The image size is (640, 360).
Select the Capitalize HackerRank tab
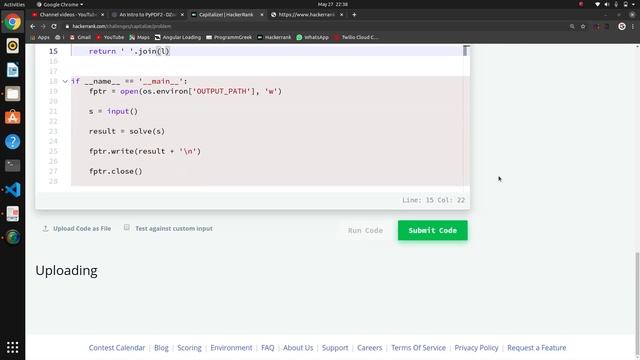(x=226, y=15)
